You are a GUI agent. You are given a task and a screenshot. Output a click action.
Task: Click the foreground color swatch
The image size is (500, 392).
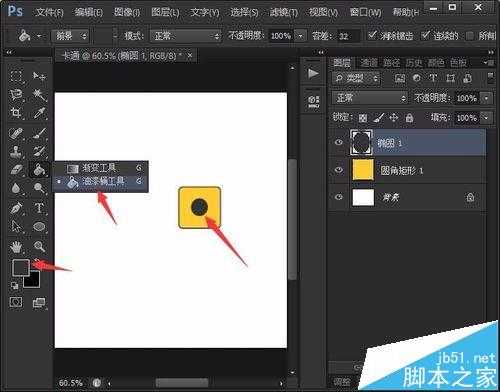21,268
